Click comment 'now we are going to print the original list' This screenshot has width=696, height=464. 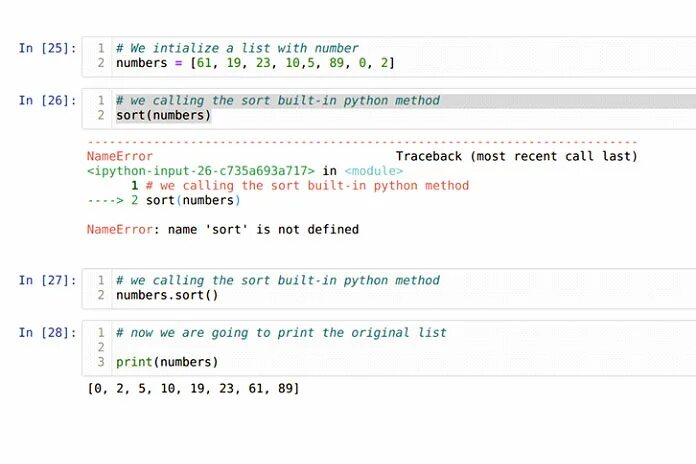(x=281, y=333)
